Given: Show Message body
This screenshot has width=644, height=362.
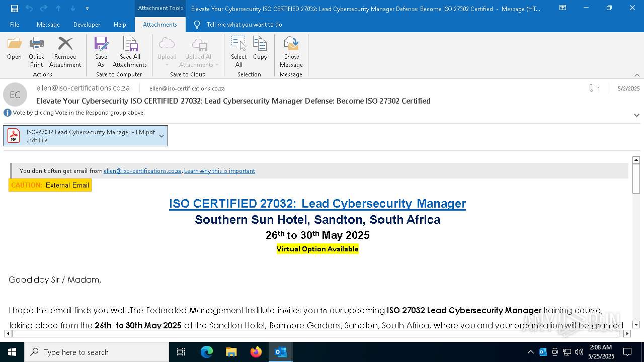Looking at the screenshot, I should point(291,52).
